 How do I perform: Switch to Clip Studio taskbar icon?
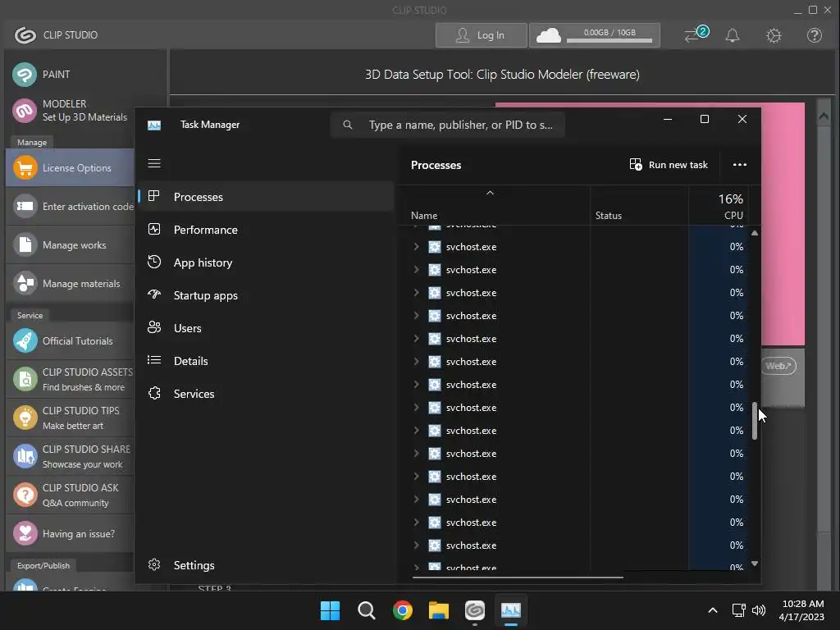tap(475, 610)
